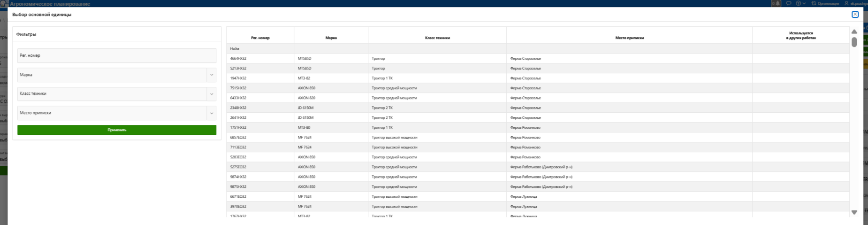
Task: Close the 'Выбор основной единицы' dialog
Action: coord(855,15)
